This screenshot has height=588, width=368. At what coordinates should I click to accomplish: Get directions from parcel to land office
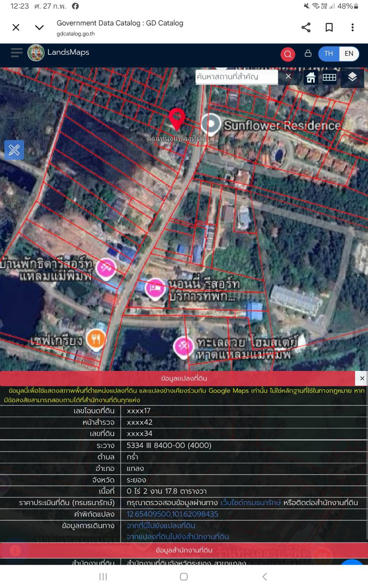tap(178, 537)
